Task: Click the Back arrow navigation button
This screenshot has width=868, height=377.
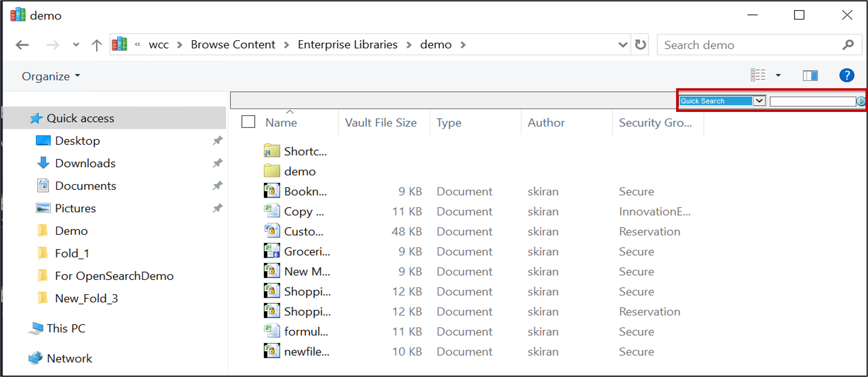Action: [x=22, y=45]
